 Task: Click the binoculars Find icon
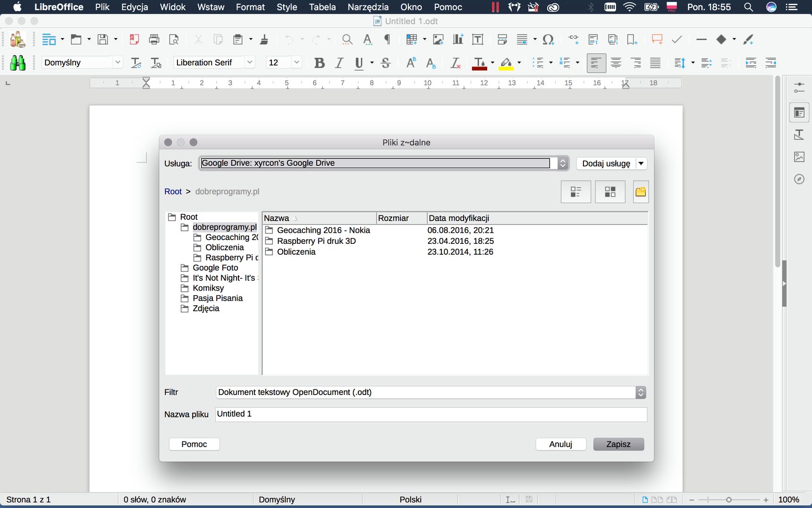click(x=17, y=63)
